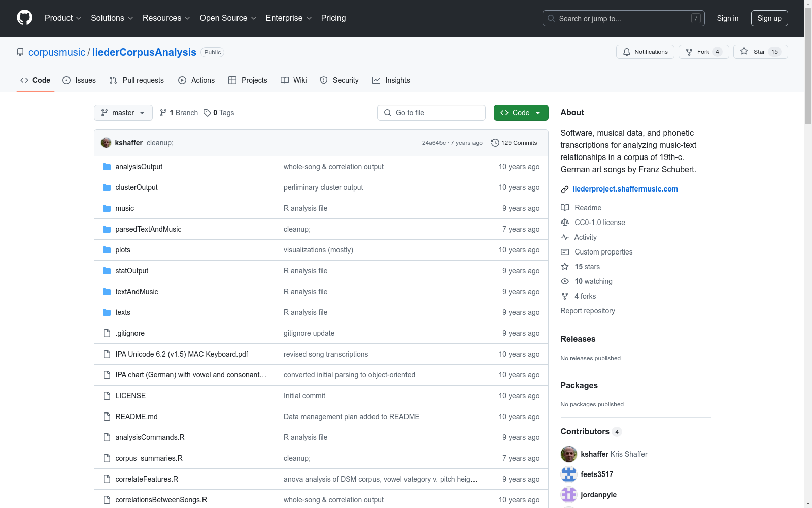Click the clusterOutput folder icon
The height and width of the screenshot is (508, 812).
pos(107,187)
